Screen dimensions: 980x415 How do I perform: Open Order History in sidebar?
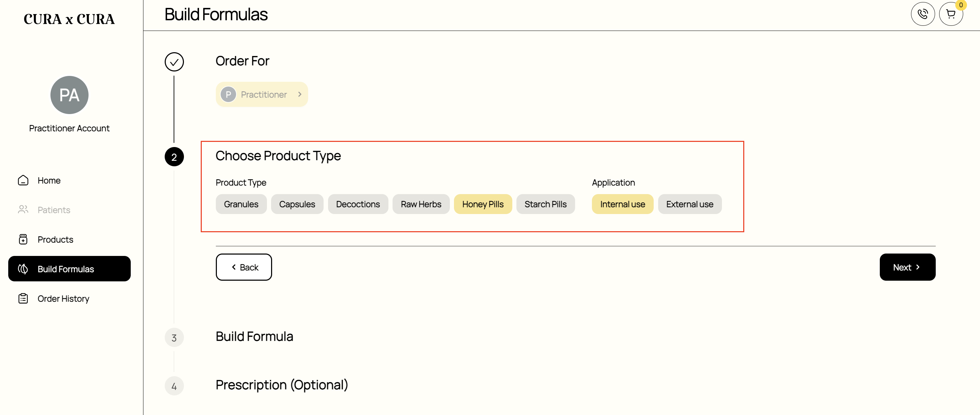pyautogui.click(x=69, y=299)
